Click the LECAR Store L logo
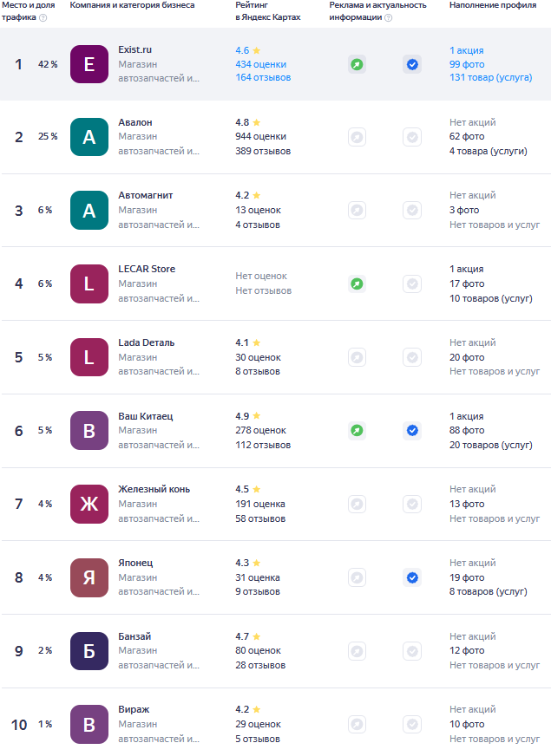Viewport: 551px width, 756px height. click(89, 284)
